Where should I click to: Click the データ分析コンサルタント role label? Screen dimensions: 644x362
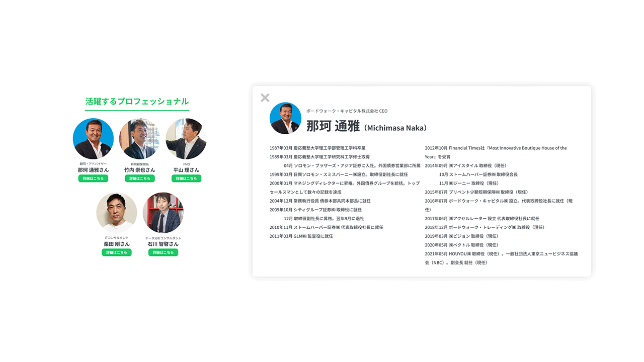[x=163, y=238]
